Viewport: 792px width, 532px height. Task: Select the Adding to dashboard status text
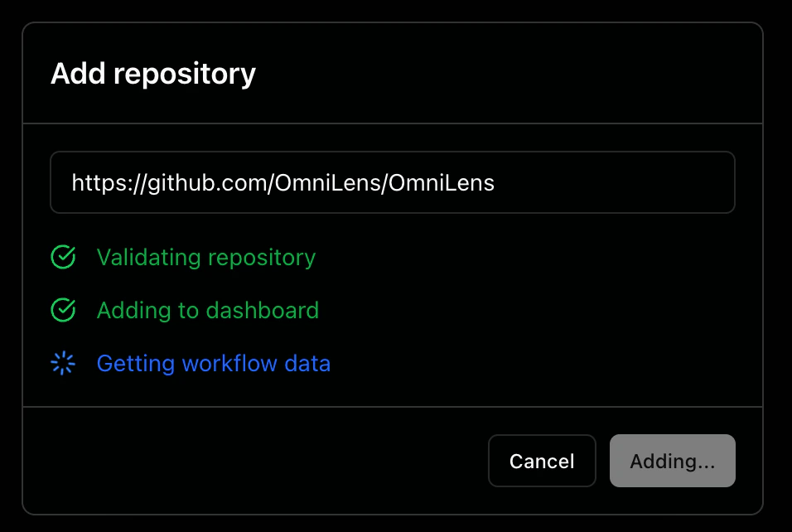(208, 311)
